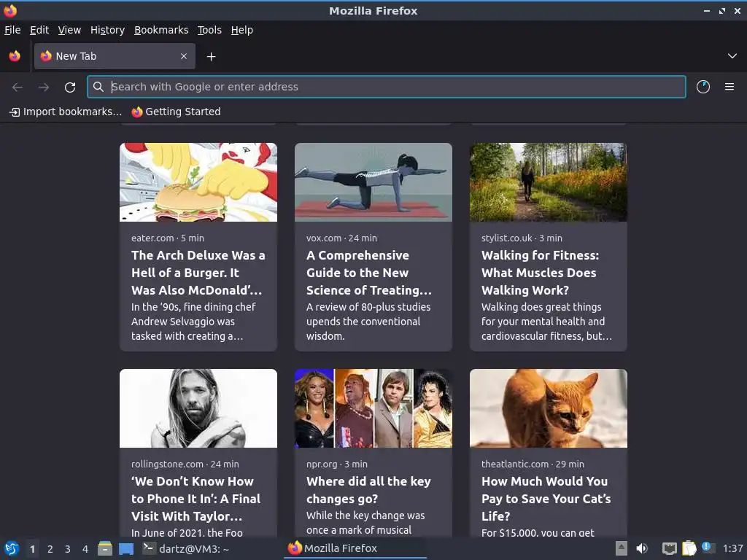Open the Tools menu
Screen dimensions: 747x560
209,30
